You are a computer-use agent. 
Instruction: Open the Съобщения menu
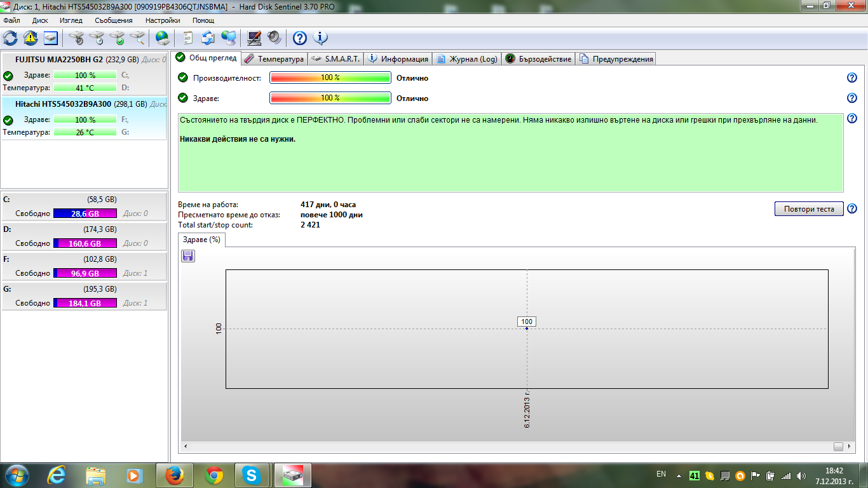tap(114, 20)
